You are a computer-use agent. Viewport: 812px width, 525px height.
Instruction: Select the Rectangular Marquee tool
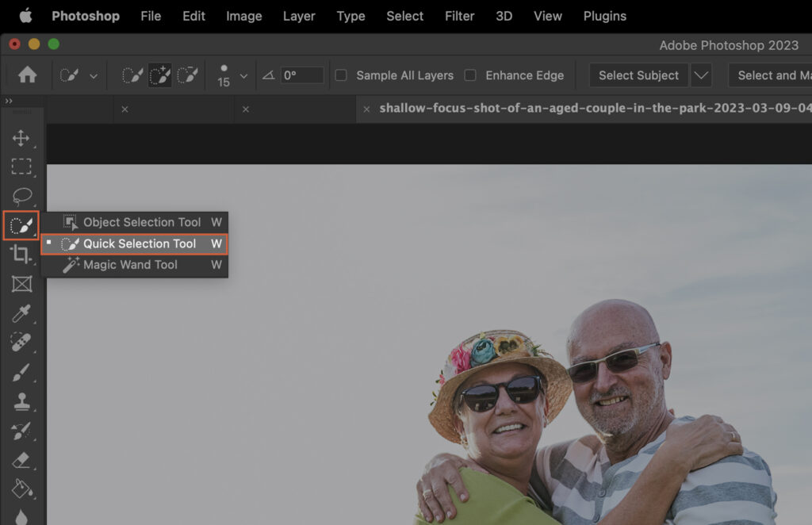[21, 167]
